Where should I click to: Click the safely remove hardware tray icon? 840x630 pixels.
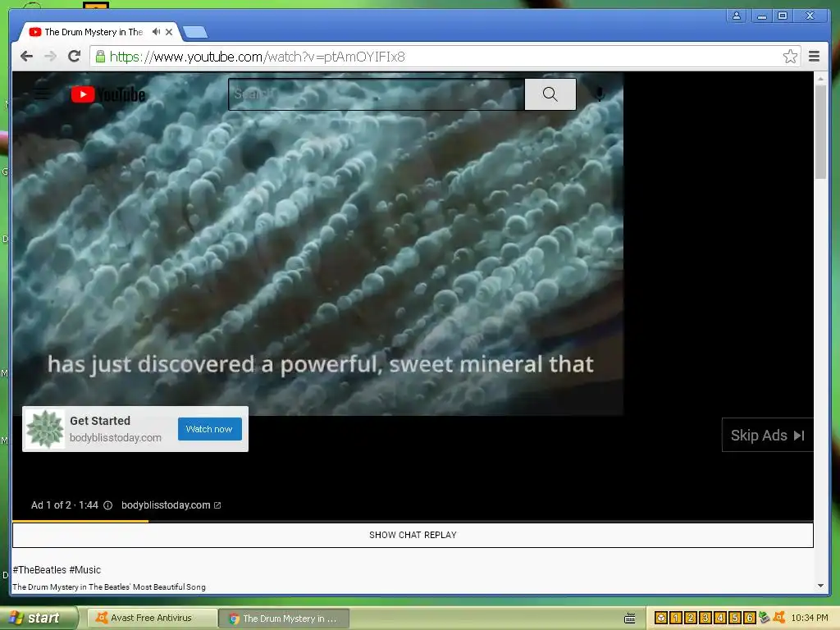pos(764,618)
